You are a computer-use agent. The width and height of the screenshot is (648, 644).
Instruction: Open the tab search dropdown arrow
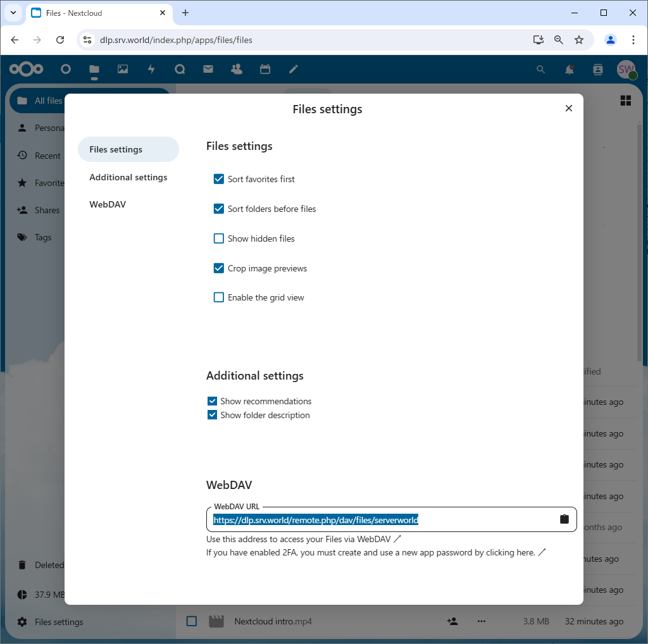[13, 13]
